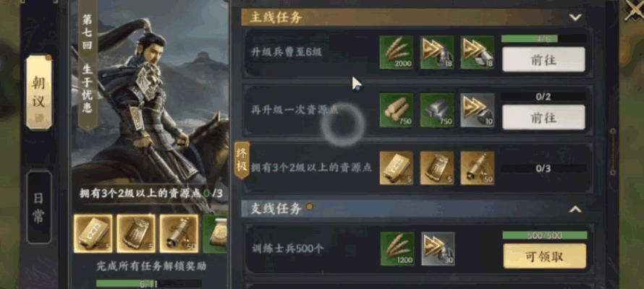Click the first golden reward under the portrait
The image size is (644, 289).
tap(93, 233)
